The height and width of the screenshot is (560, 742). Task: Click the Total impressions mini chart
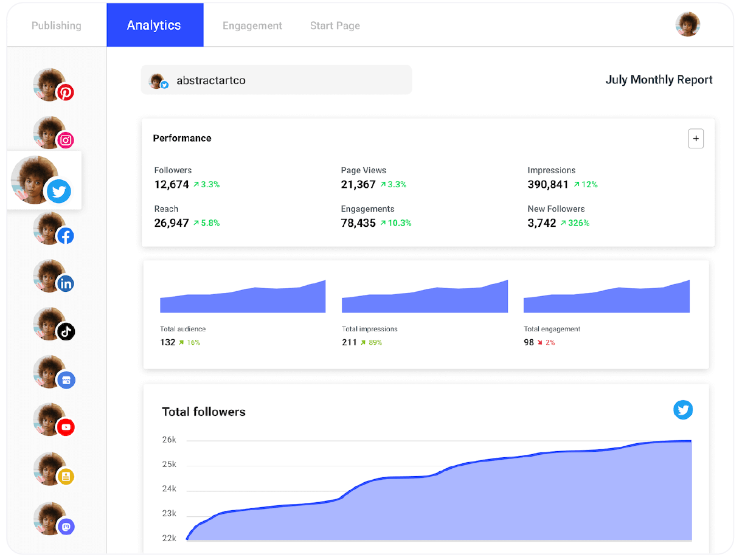point(425,296)
